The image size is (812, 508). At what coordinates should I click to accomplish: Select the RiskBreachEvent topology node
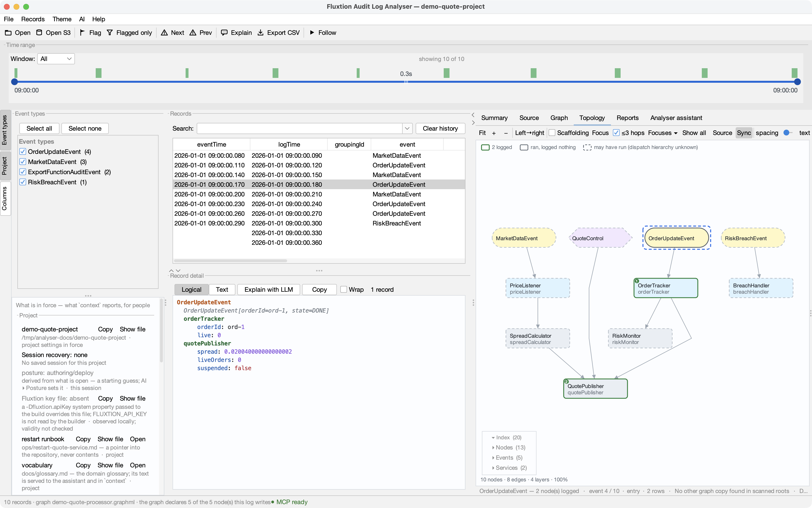coord(753,238)
